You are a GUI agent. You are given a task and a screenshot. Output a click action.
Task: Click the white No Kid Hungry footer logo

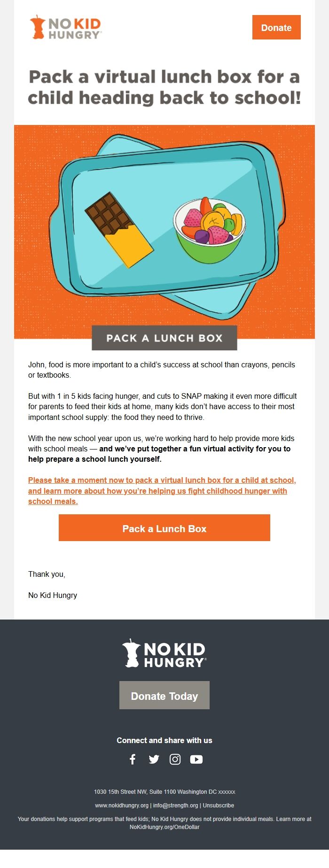(x=164, y=653)
